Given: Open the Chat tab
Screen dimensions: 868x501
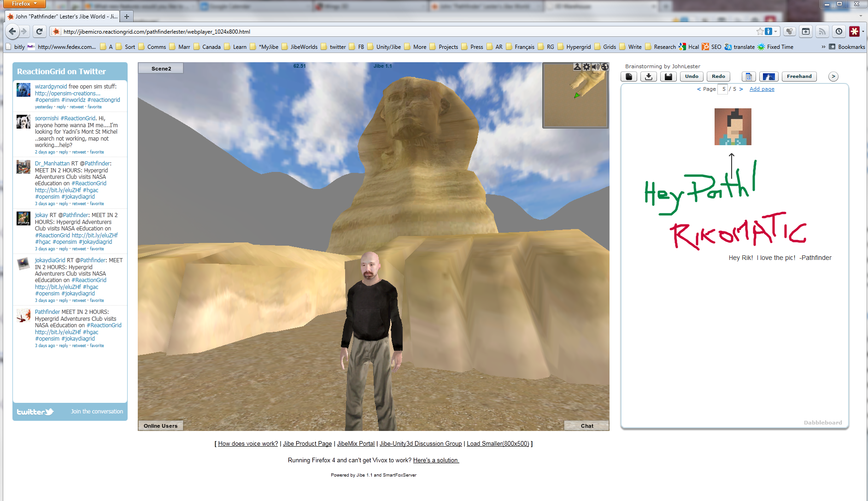Looking at the screenshot, I should coord(586,426).
